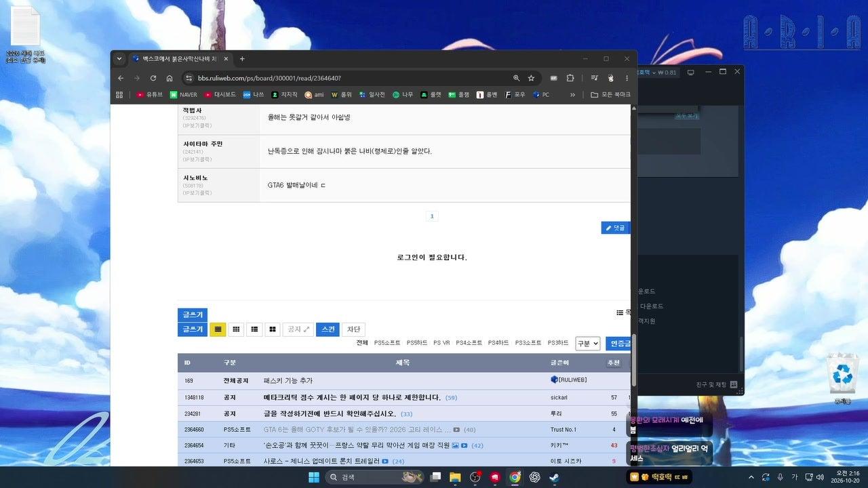
Task: Switch to detailed list view icon
Action: pos(254,329)
